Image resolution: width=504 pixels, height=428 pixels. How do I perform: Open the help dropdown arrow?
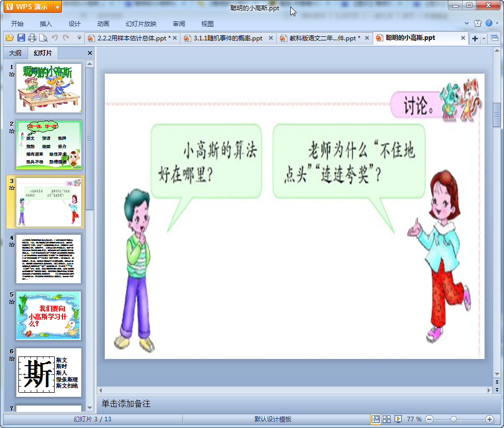coord(497,23)
